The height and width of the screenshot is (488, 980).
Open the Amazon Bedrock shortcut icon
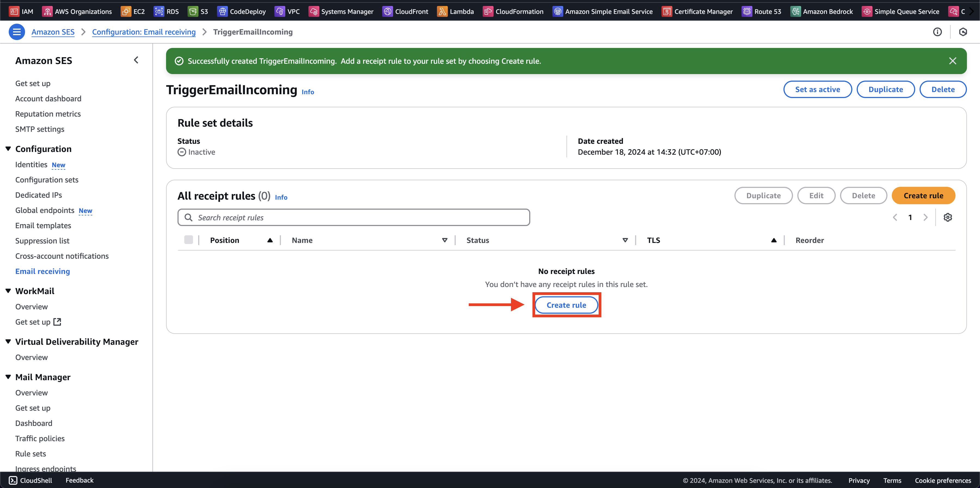[x=795, y=11]
